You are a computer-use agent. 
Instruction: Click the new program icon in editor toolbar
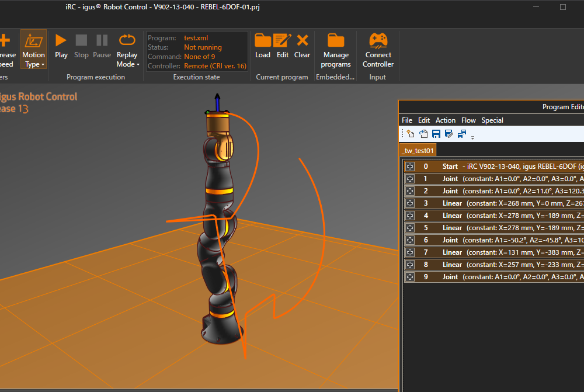point(411,134)
